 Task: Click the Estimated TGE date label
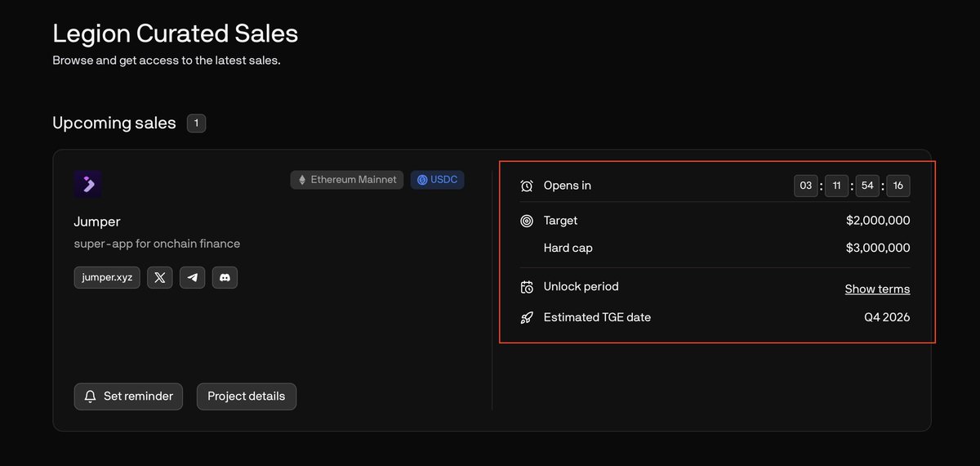point(598,317)
